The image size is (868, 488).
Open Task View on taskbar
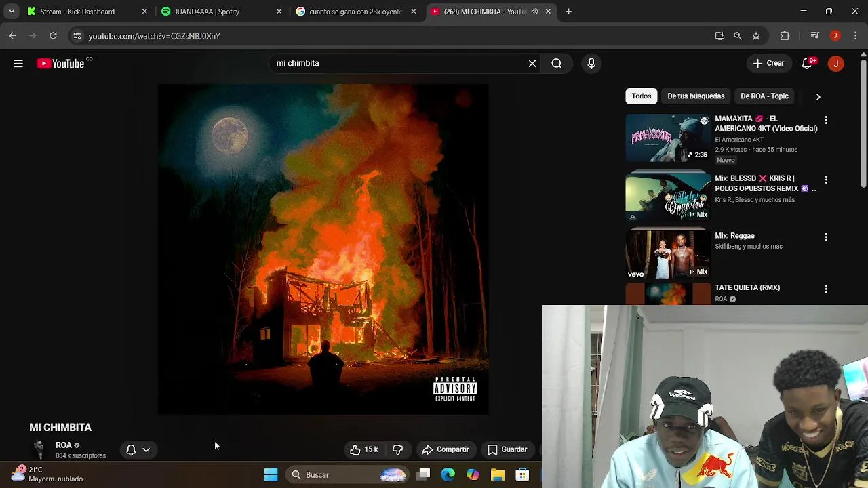pyautogui.click(x=424, y=474)
